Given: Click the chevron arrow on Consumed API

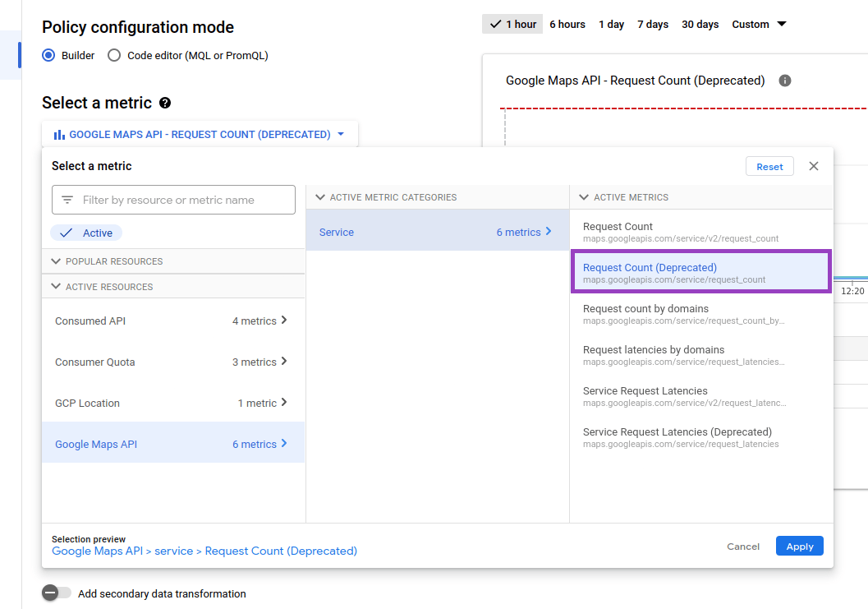Looking at the screenshot, I should [284, 321].
